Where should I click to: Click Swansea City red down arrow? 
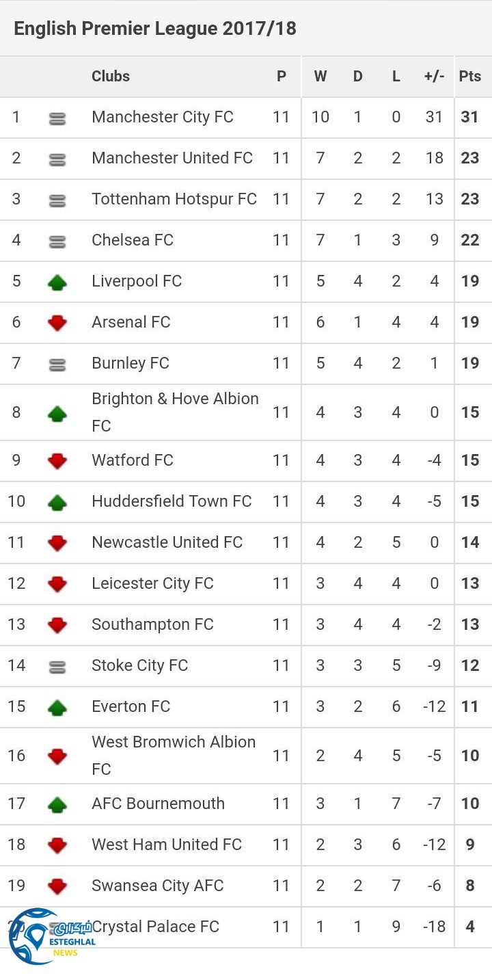pyautogui.click(x=57, y=886)
